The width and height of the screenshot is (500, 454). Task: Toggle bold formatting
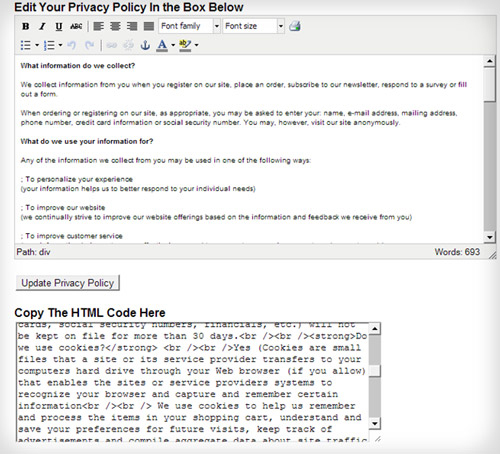pos(26,26)
